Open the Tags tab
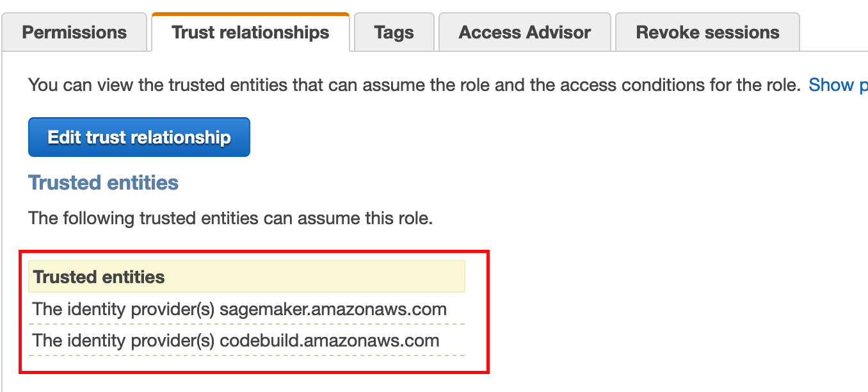Image resolution: width=868 pixels, height=392 pixels. coord(394,32)
